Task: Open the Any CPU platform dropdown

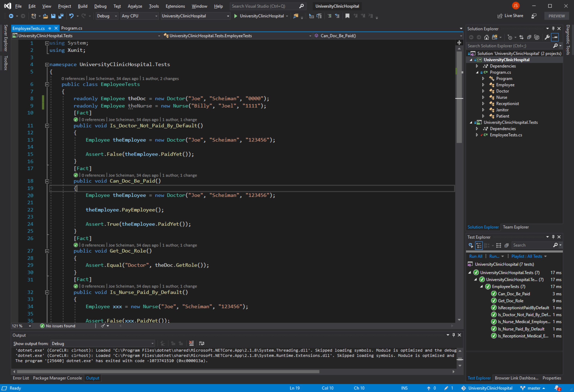Action: coord(140,16)
